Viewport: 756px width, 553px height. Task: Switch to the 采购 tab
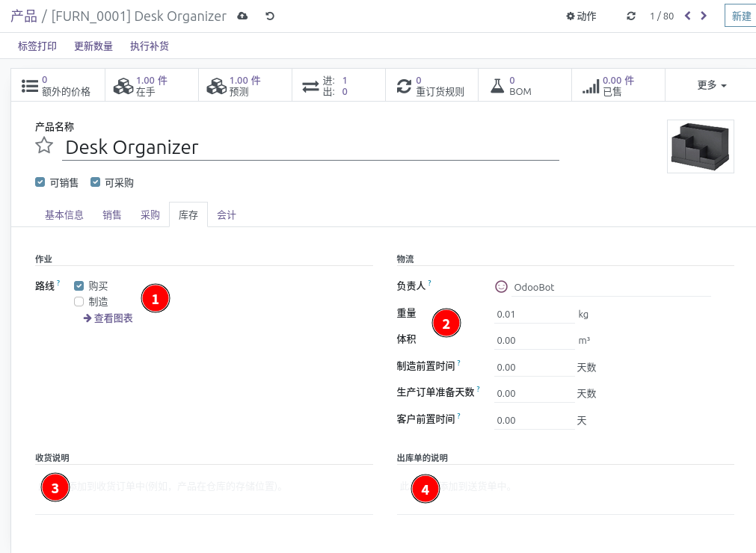(150, 214)
